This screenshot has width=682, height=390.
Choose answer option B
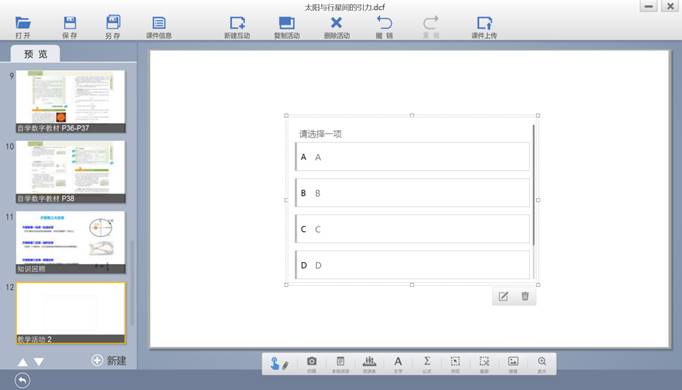[412, 193]
